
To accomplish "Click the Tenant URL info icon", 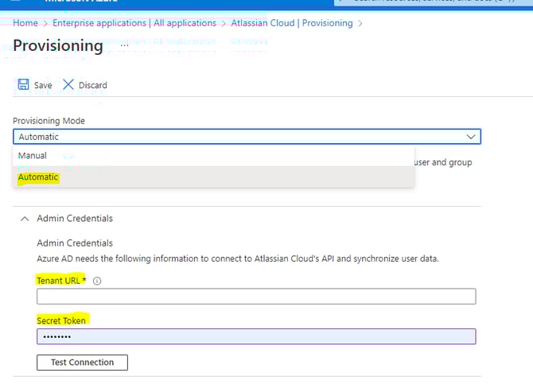I will click(x=97, y=281).
